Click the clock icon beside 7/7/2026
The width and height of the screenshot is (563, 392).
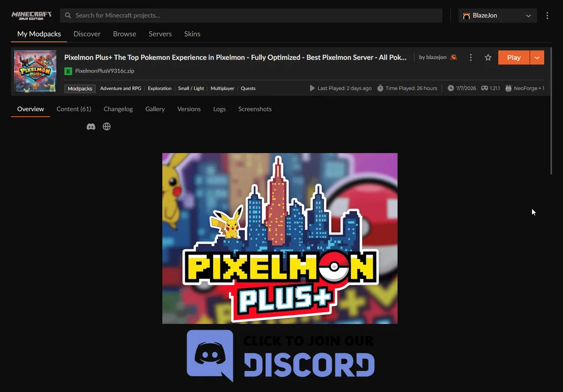pos(450,88)
